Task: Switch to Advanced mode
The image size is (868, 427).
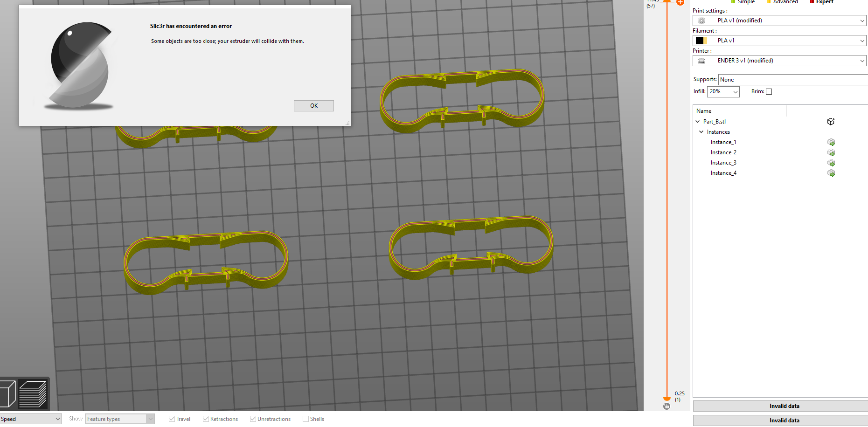Action: point(782,2)
